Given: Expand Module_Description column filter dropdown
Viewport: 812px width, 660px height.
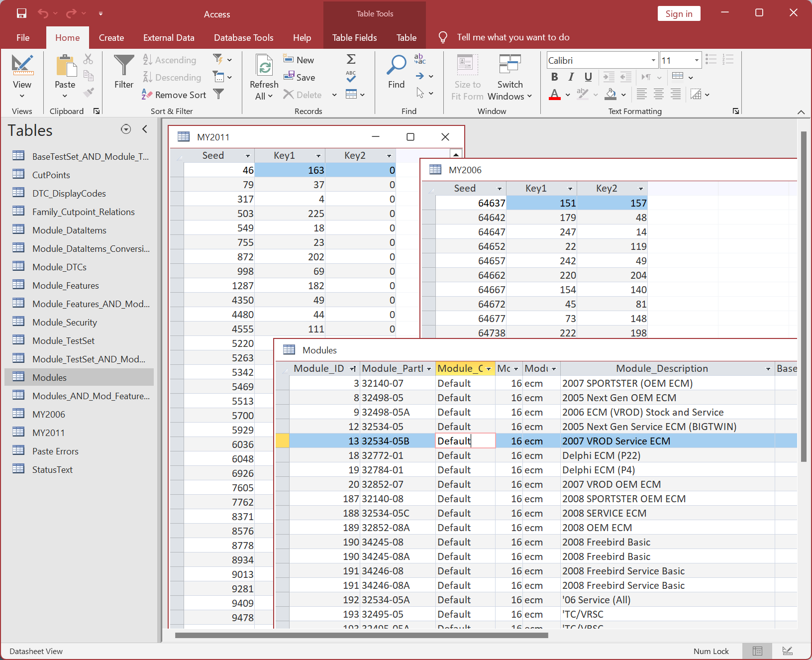Looking at the screenshot, I should click(x=768, y=369).
